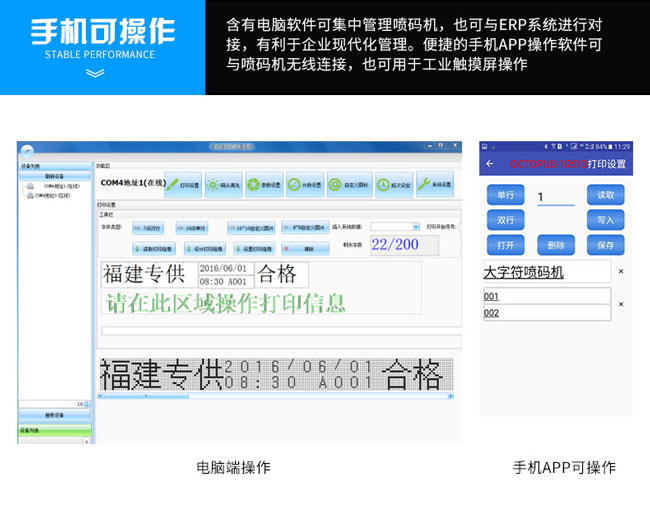Tap the back arrow in phone app
Viewport: 650px width, 512px height.
[490, 163]
